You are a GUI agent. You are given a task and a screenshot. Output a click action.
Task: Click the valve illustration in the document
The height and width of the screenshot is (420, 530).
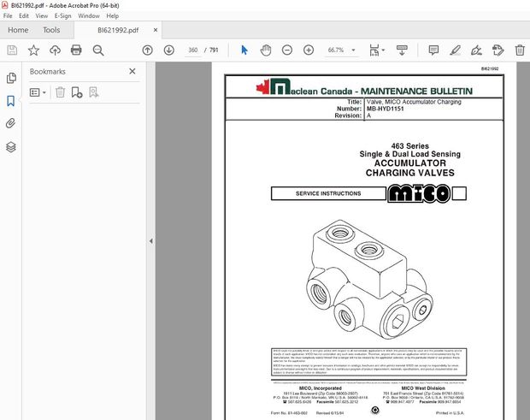tap(370, 280)
